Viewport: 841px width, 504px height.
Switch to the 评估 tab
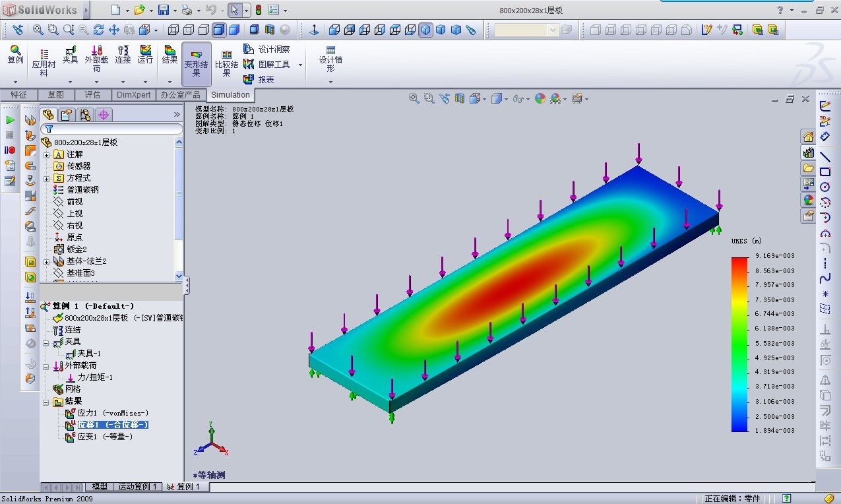[92, 95]
